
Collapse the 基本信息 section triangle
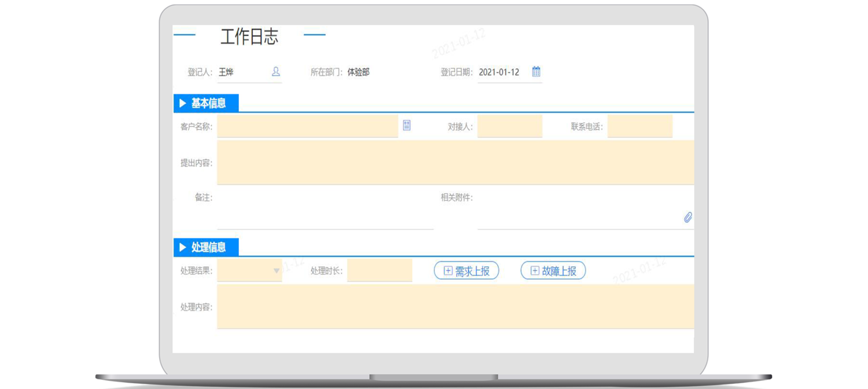[x=183, y=104]
